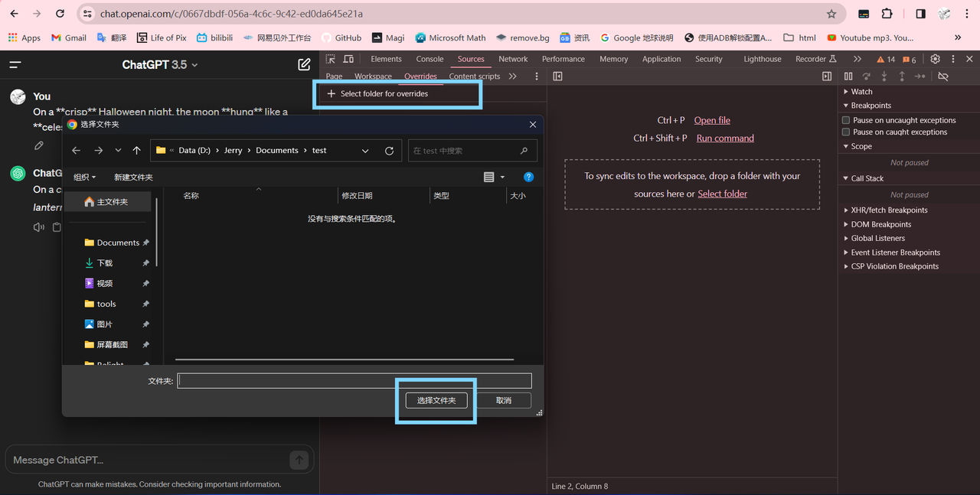Copy ChatGPT's reply with clipboard icon
This screenshot has width=980, height=495.
(57, 227)
